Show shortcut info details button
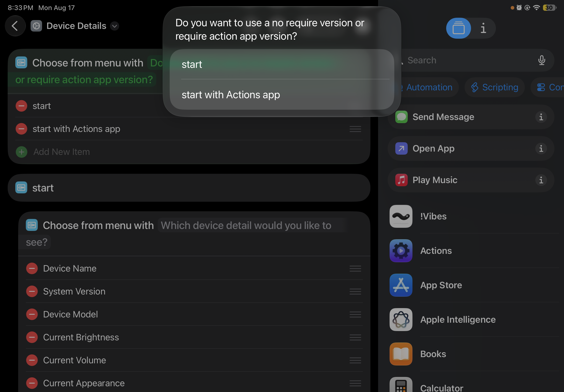564x392 pixels. 483,28
